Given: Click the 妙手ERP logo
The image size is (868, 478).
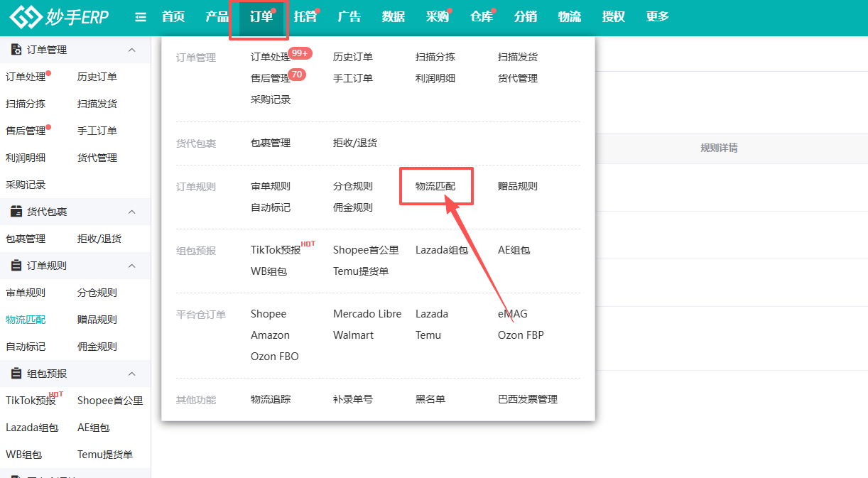Looking at the screenshot, I should [59, 17].
